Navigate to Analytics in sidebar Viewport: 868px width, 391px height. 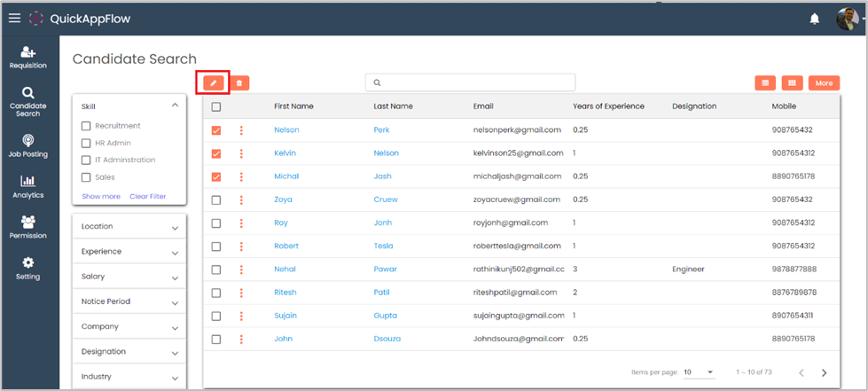(28, 187)
